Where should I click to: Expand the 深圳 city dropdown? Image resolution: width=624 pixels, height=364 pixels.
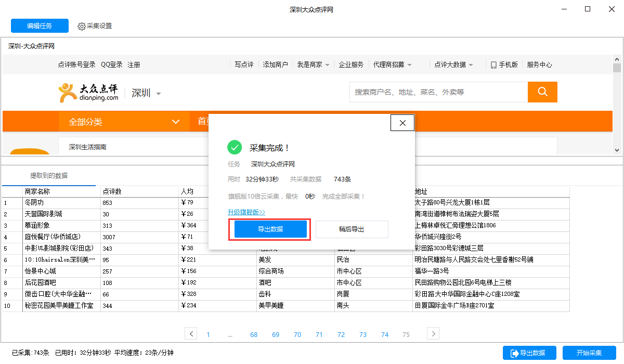point(159,94)
